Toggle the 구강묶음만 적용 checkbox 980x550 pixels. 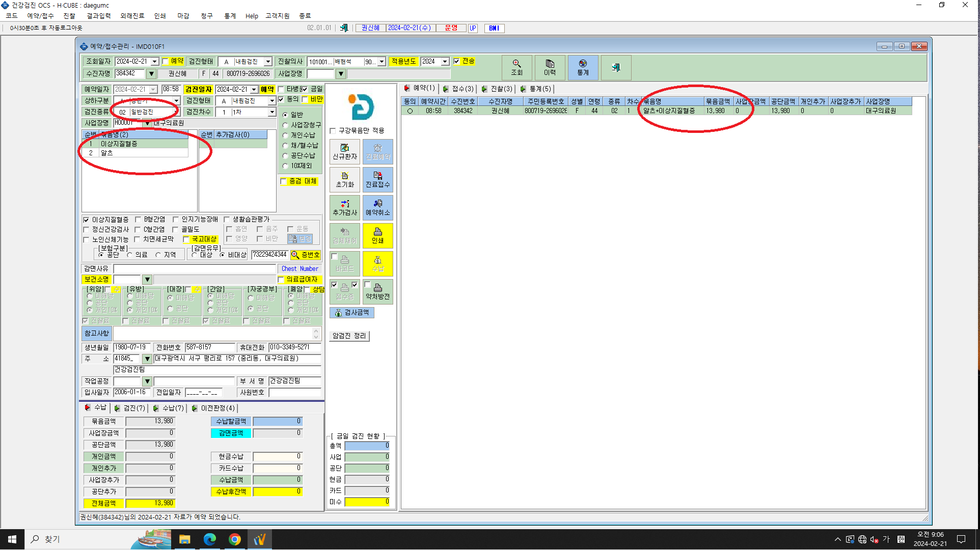point(333,131)
